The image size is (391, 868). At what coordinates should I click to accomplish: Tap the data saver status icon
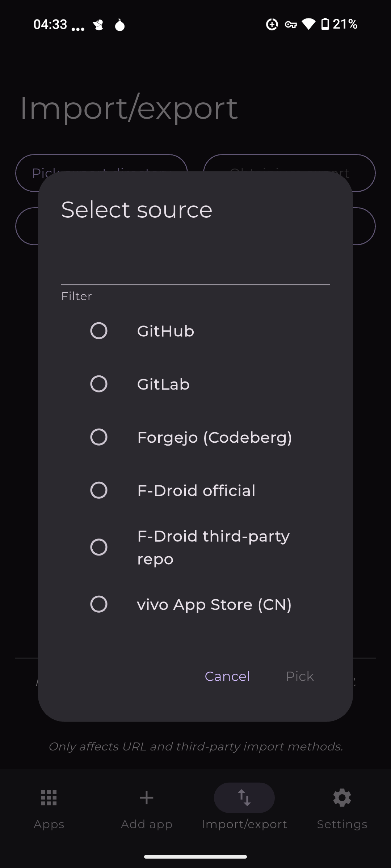pyautogui.click(x=272, y=24)
